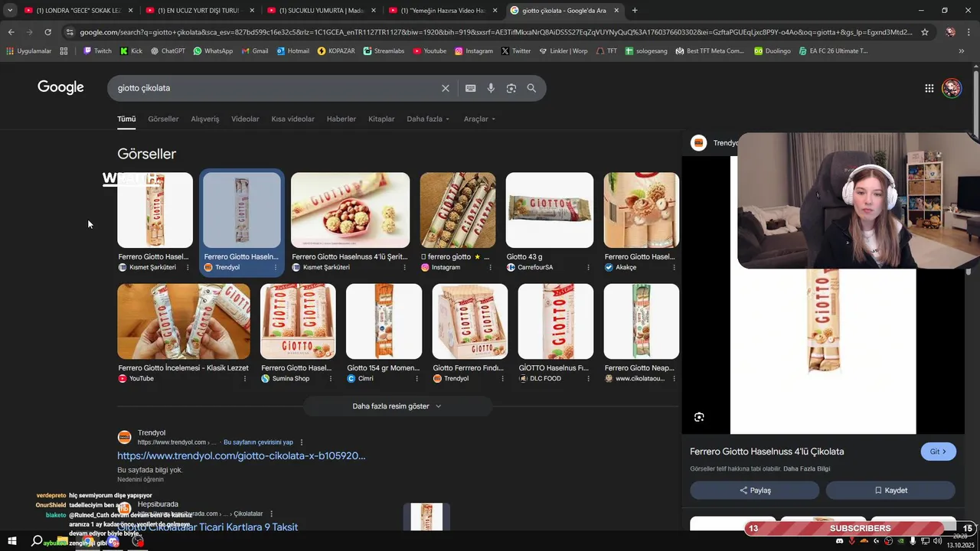The height and width of the screenshot is (551, 980).
Task: Open the Youtube bookmark
Action: point(430,51)
